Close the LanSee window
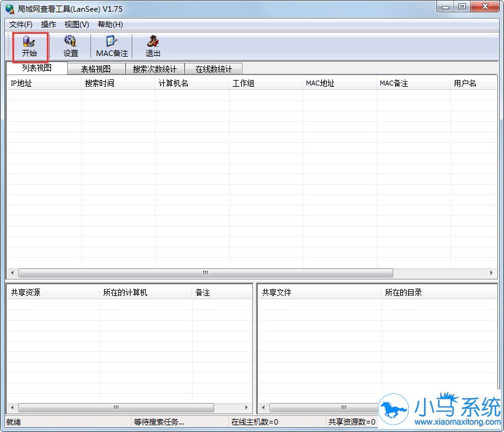 pos(485,6)
